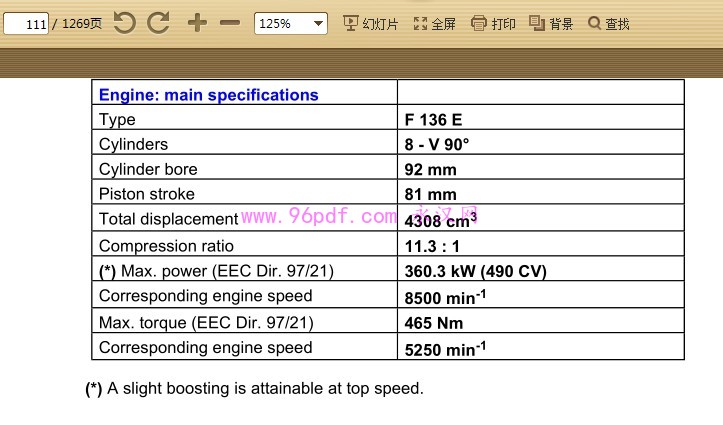Image resolution: width=723 pixels, height=425 pixels.
Task: Start slideshow mode (幻灯片)
Action: 370,24
